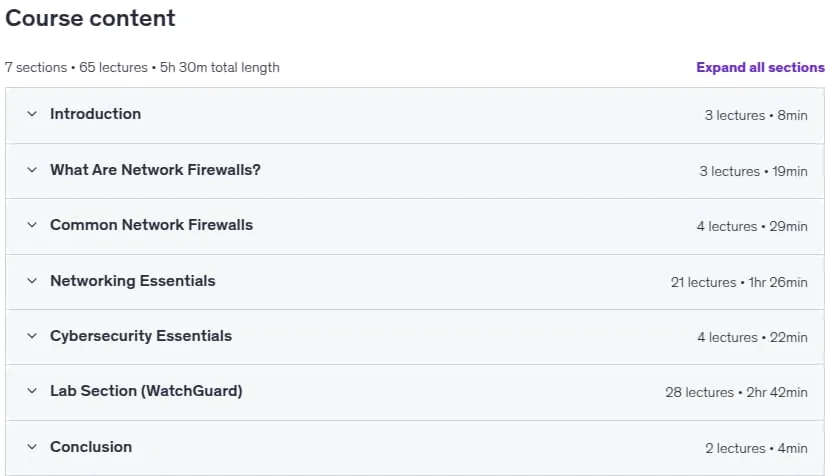This screenshot has height=476, width=825.
Task: Select the Introduction section title
Action: click(x=95, y=114)
